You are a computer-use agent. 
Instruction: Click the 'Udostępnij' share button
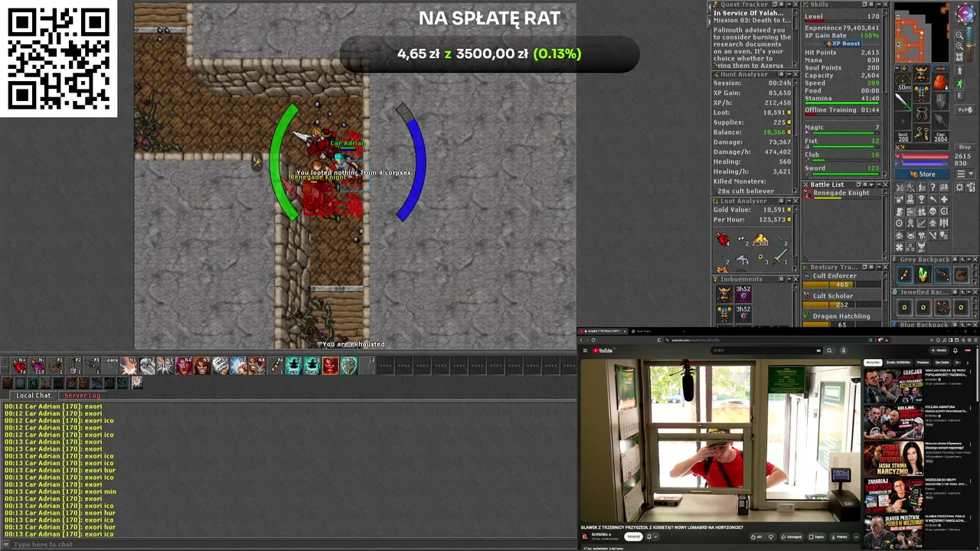tap(792, 536)
